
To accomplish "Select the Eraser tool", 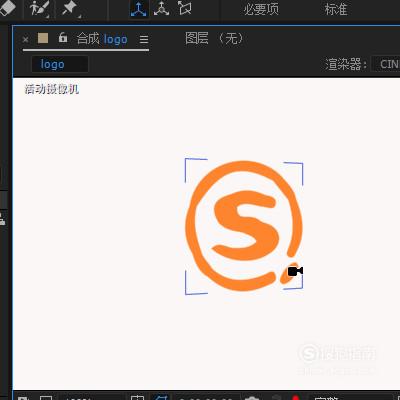I will (7, 7).
